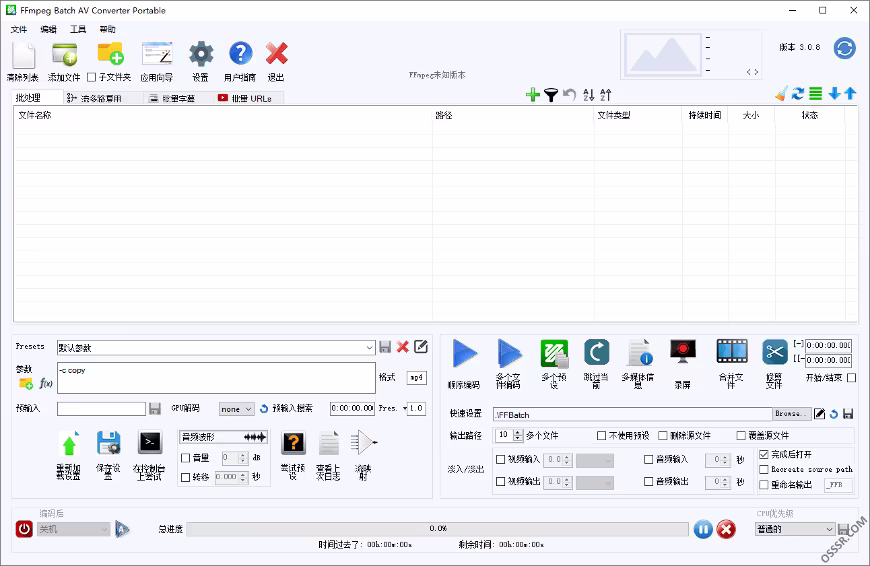The height and width of the screenshot is (566, 870).
Task: Open 查看上次日志 last log document icon
Action: point(328,443)
